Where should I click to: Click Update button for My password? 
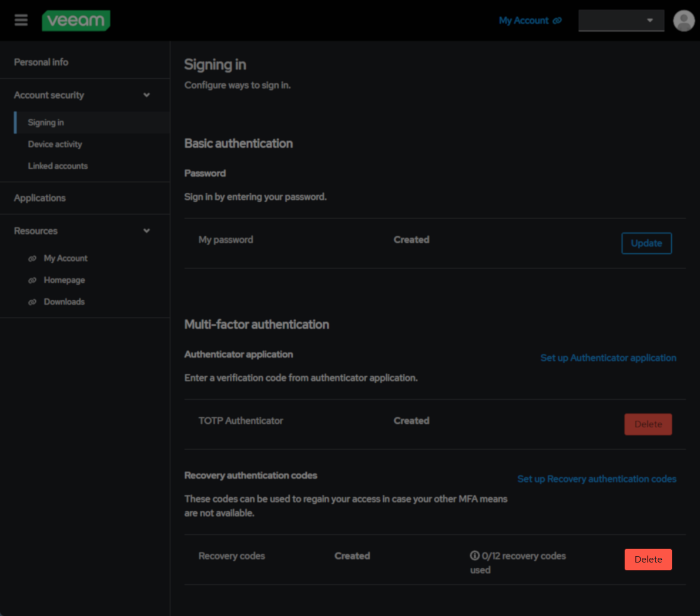click(x=647, y=243)
